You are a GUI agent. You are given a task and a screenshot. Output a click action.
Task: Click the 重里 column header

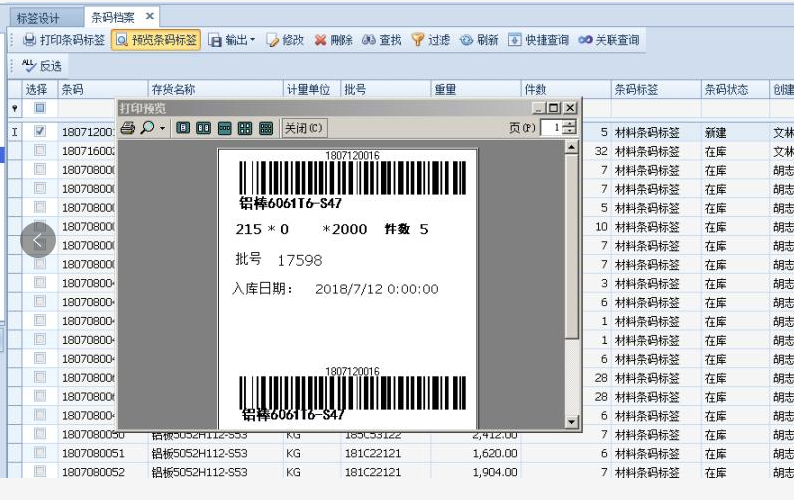point(475,90)
